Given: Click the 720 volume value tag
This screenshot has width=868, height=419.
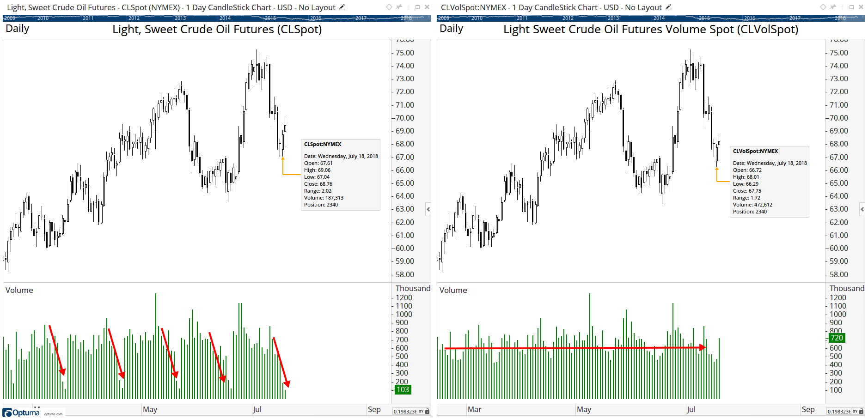Looking at the screenshot, I should point(837,338).
